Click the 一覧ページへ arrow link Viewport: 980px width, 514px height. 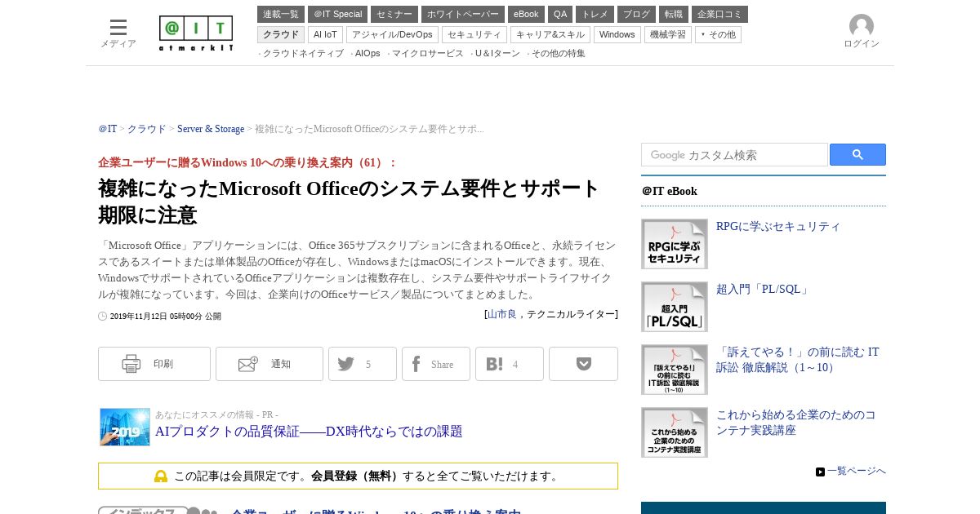[x=850, y=472]
